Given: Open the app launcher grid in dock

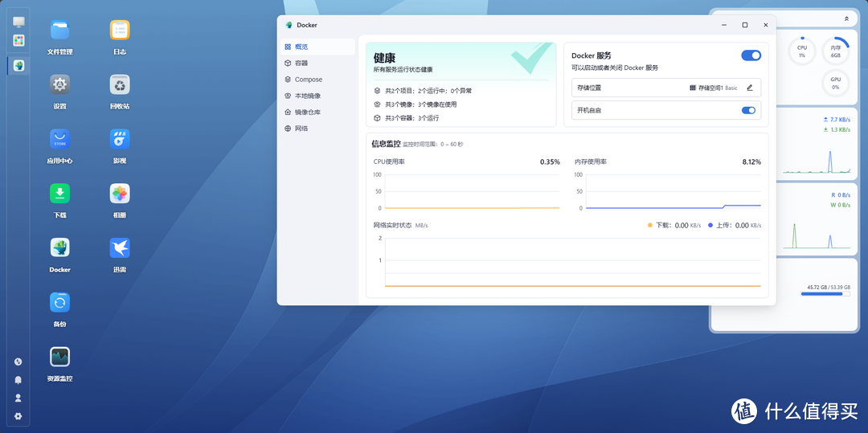Looking at the screenshot, I should coord(18,40).
